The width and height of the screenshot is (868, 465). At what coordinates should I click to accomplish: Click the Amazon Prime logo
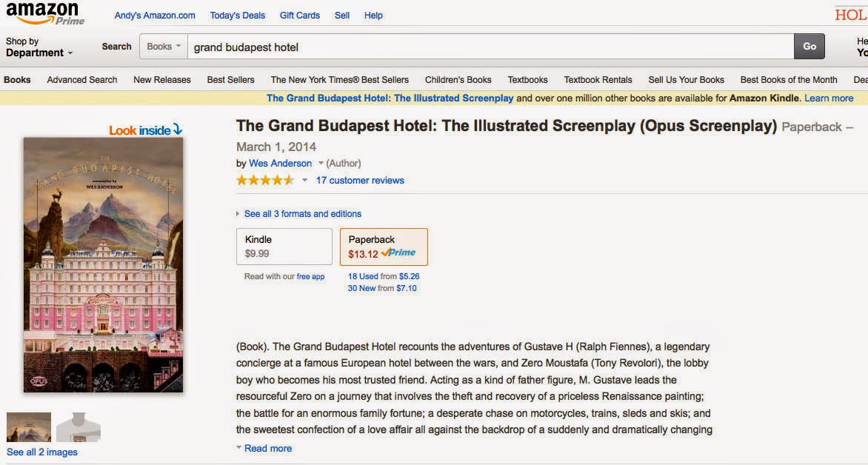[46, 13]
